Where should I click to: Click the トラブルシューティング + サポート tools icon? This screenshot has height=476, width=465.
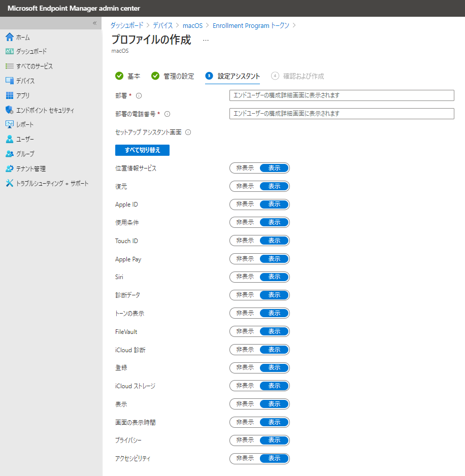tap(10, 183)
